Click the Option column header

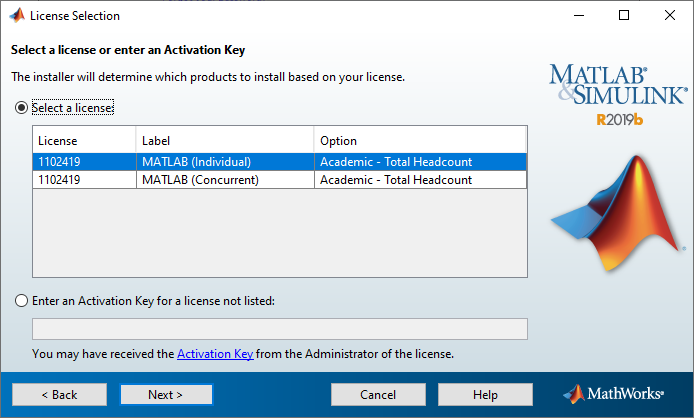pos(420,140)
